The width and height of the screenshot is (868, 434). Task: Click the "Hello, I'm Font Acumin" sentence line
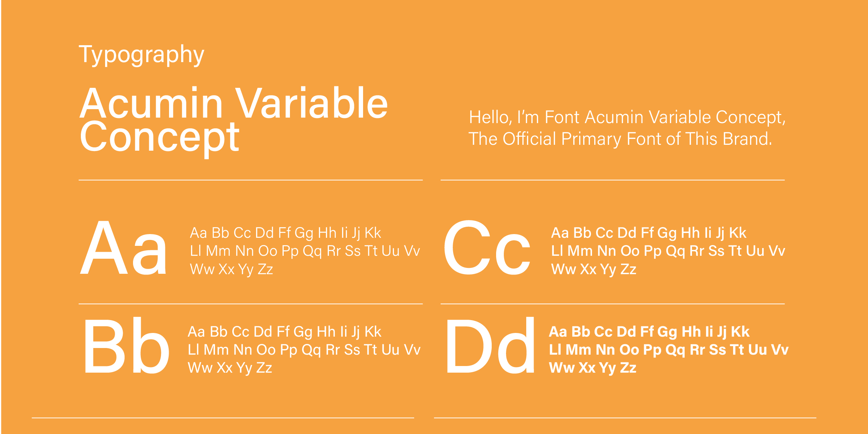pyautogui.click(x=627, y=118)
